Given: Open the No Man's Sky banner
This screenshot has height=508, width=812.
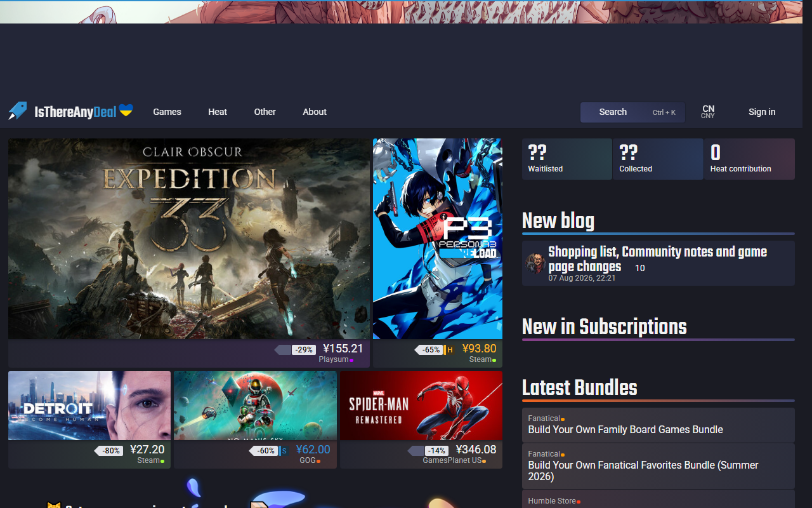Looking at the screenshot, I should [255, 405].
